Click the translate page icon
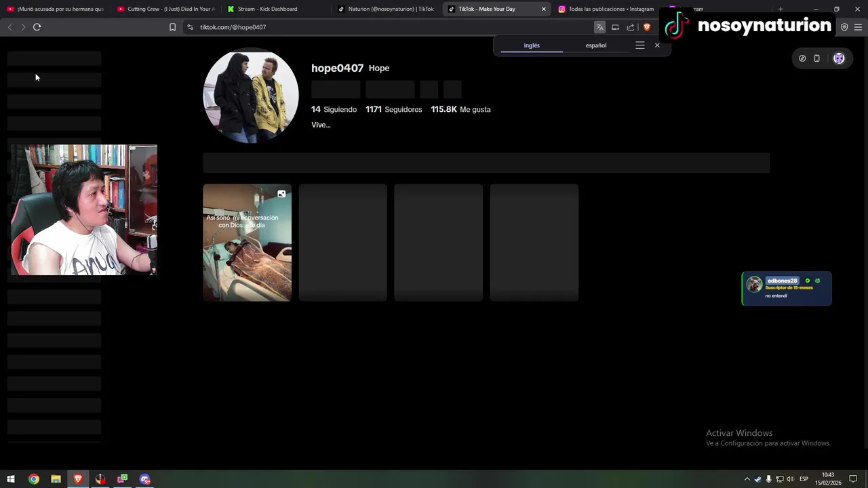868x488 pixels. (x=599, y=27)
